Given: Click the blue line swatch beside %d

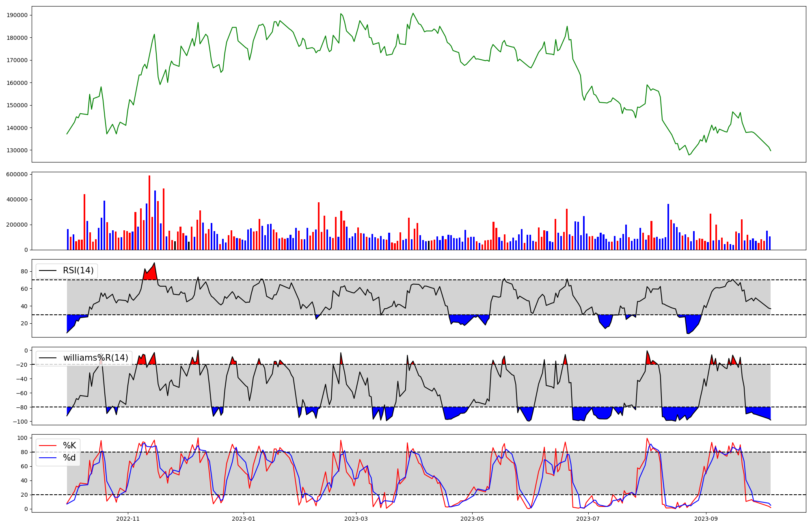Looking at the screenshot, I should click(x=48, y=458).
